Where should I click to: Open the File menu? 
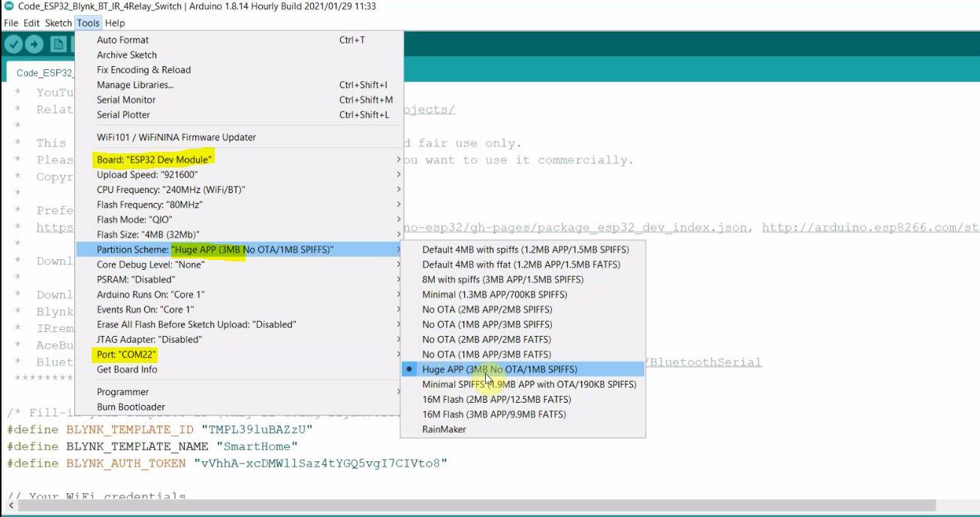tap(11, 23)
